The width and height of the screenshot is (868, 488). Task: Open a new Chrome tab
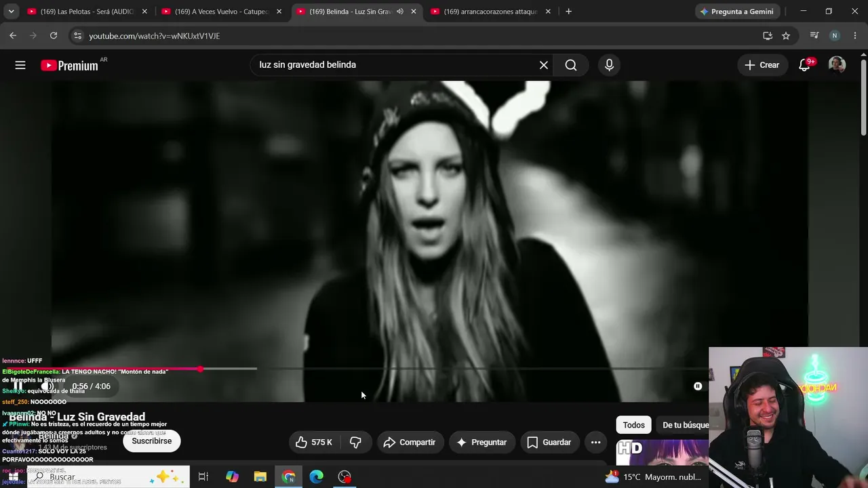coord(568,12)
